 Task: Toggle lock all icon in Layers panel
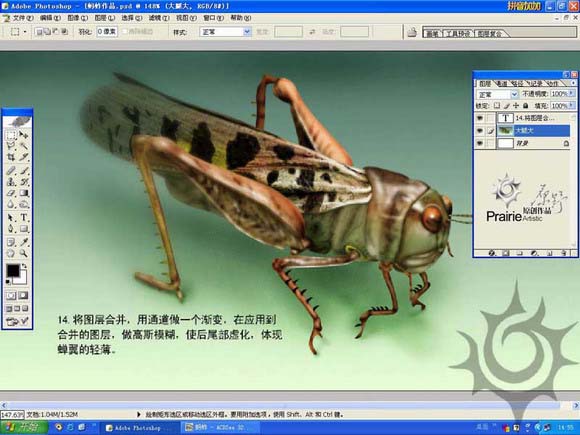click(x=526, y=106)
